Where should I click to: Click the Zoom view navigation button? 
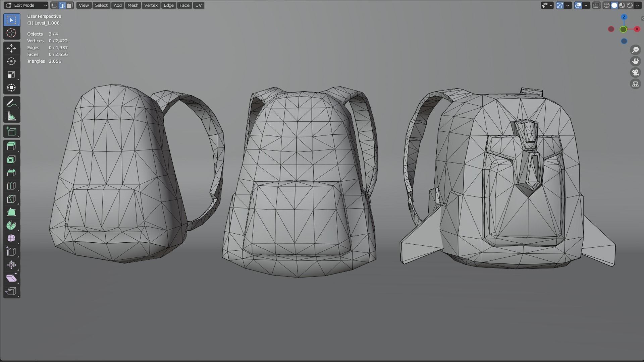[x=635, y=50]
